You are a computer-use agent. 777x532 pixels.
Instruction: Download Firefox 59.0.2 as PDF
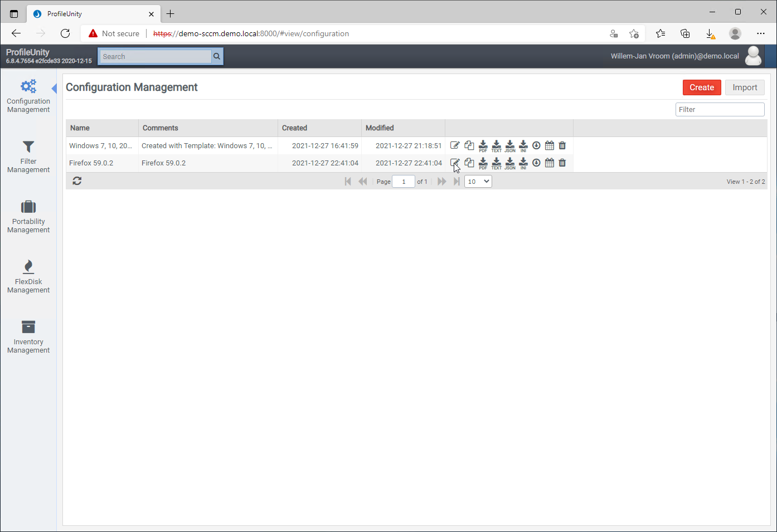click(483, 163)
